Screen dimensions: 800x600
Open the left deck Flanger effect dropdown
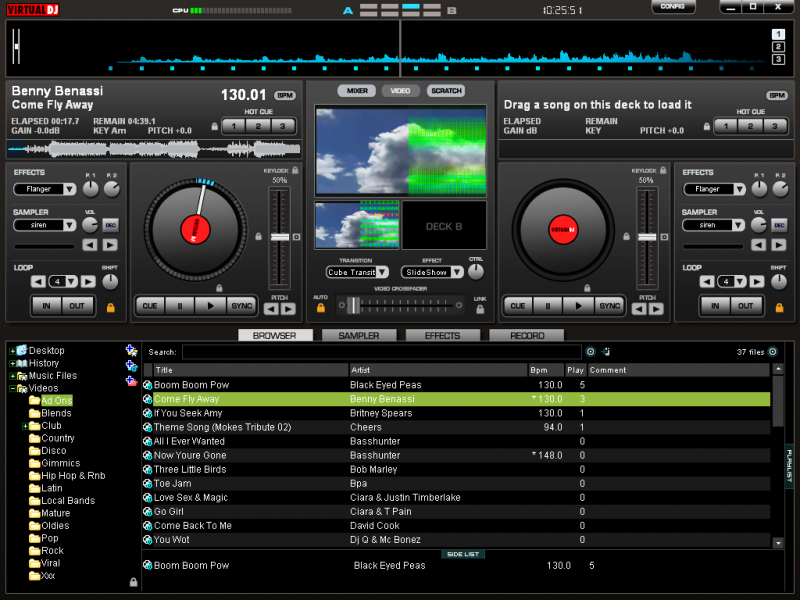(70, 189)
